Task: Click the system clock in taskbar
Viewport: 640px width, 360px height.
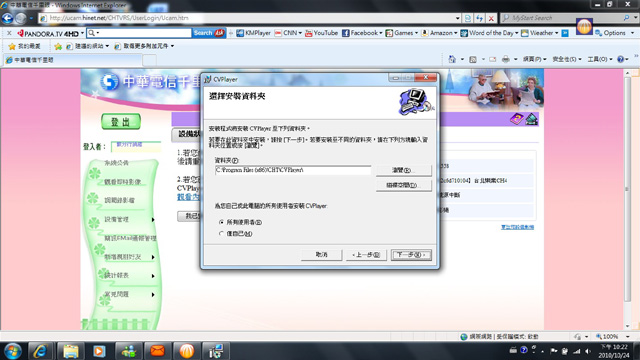Action: tap(614, 351)
